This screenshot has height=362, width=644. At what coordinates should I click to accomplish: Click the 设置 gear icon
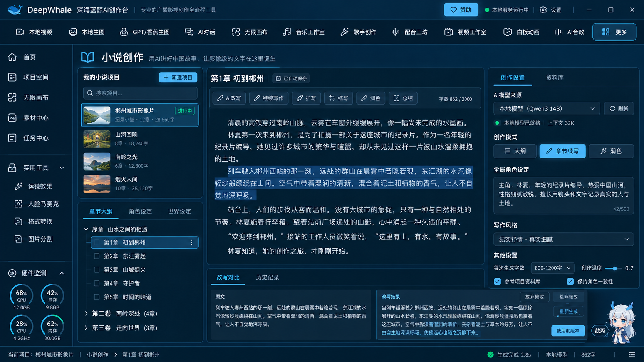543,10
